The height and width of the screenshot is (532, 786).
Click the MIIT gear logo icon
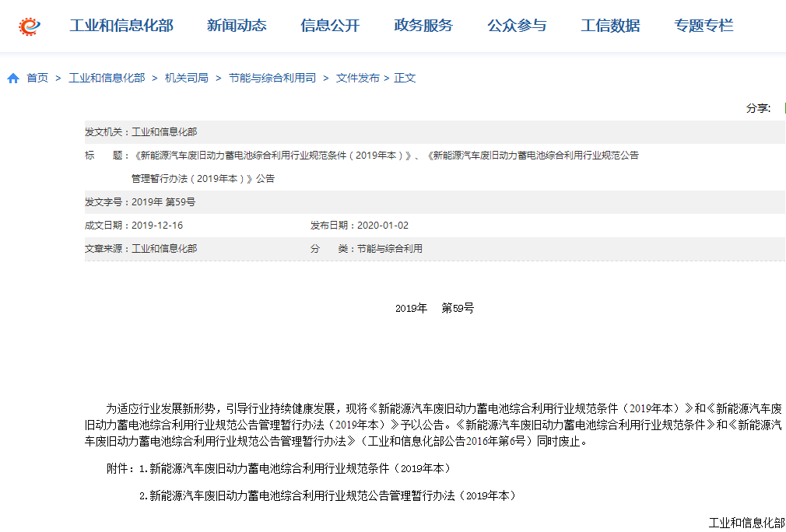coord(30,26)
